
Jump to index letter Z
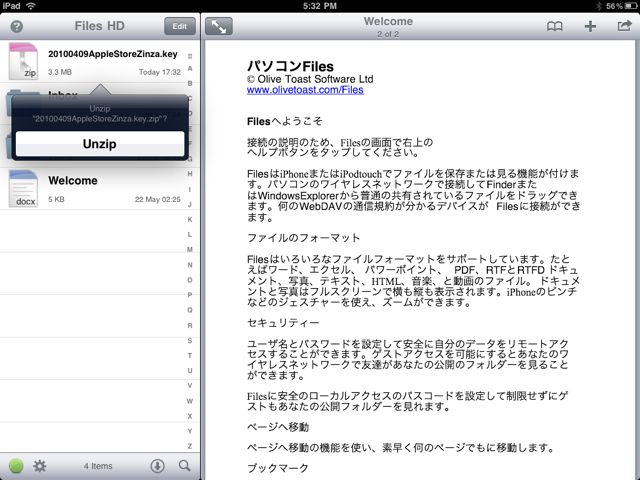190,446
